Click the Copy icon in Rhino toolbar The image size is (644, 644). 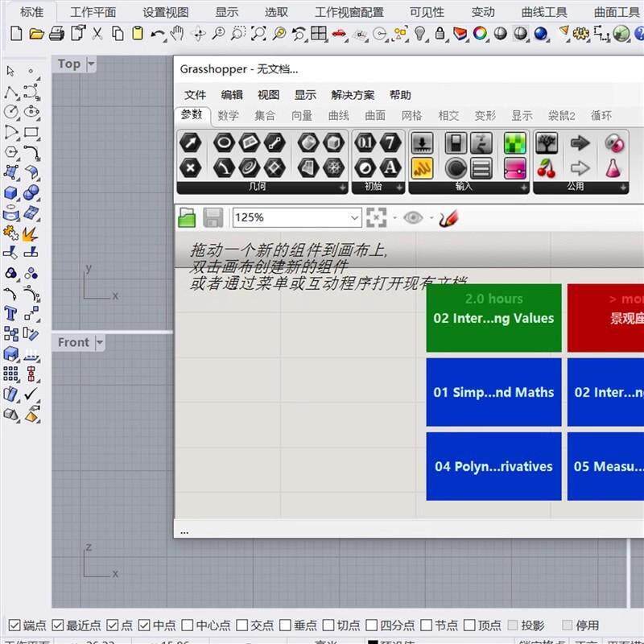click(x=118, y=33)
